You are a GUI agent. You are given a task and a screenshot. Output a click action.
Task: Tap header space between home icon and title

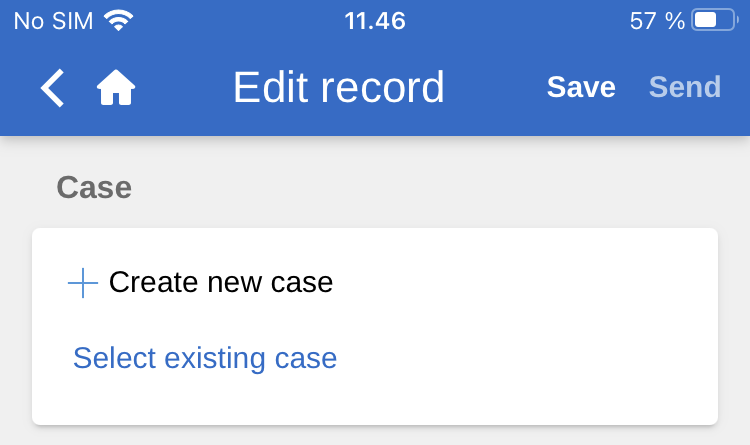(185, 88)
